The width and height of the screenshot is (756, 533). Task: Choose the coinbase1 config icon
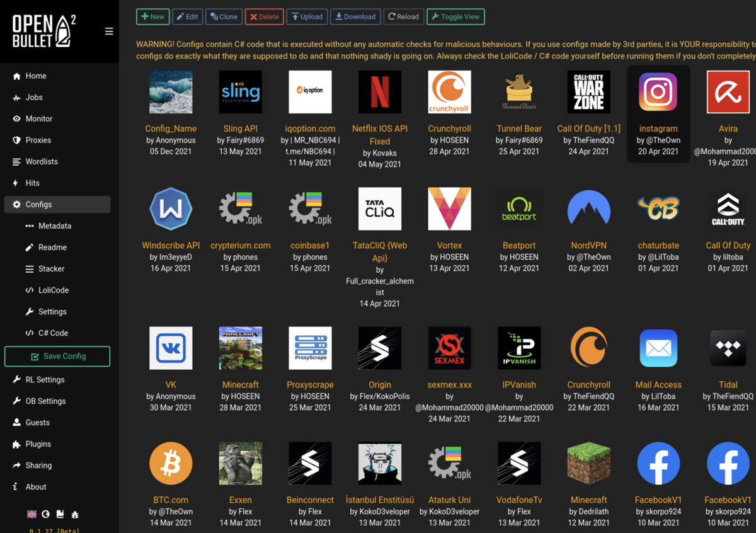(x=310, y=209)
